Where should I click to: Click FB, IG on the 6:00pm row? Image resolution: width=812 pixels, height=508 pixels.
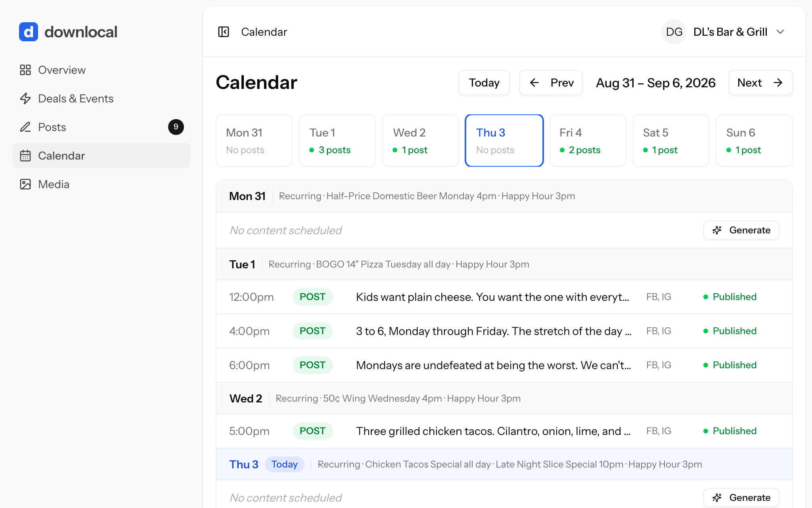pyautogui.click(x=659, y=365)
